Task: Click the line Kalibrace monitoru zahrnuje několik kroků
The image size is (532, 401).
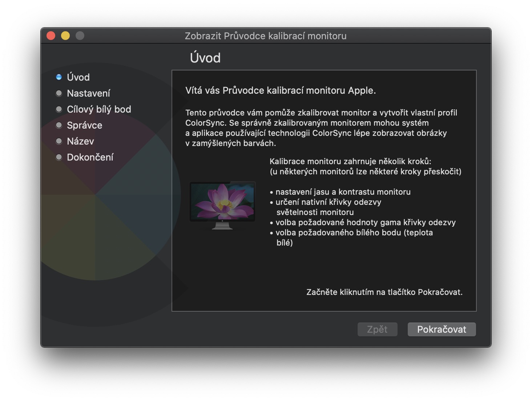Action: point(350,161)
